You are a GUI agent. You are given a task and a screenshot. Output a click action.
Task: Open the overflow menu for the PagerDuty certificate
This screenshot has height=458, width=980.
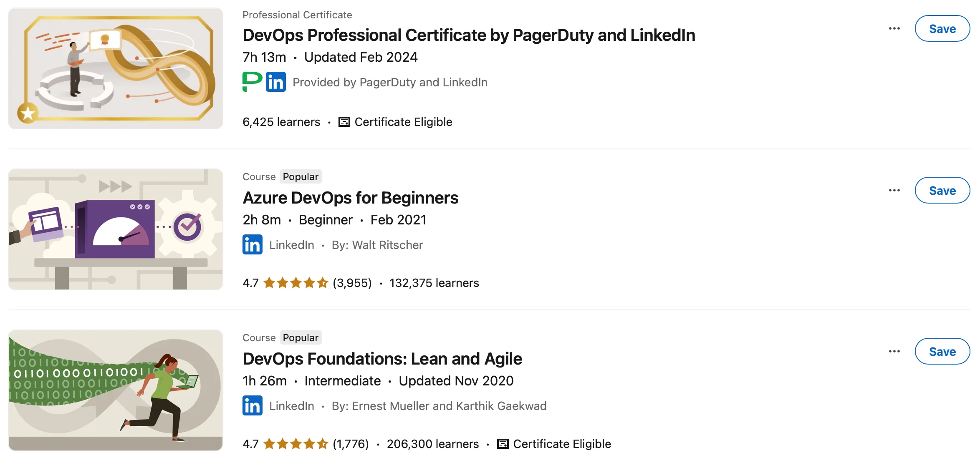point(894,28)
